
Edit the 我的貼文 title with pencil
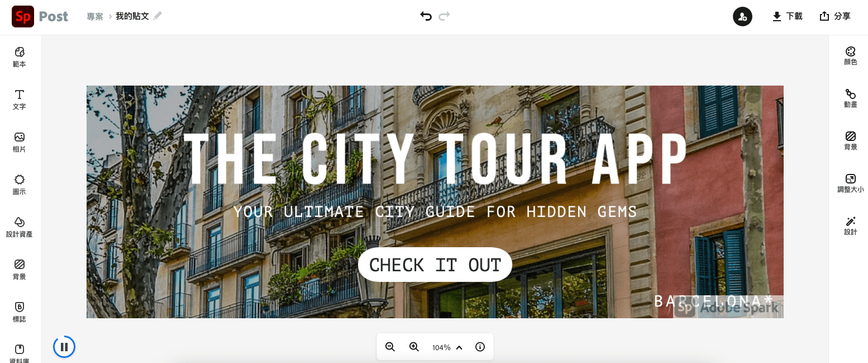(x=158, y=16)
